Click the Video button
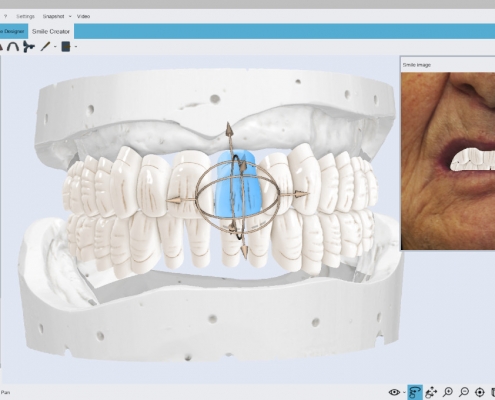495x400 pixels. click(83, 16)
